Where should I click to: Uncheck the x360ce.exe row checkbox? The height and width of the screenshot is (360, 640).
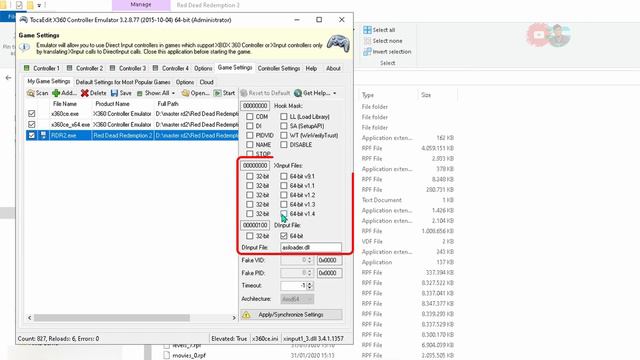(31, 113)
